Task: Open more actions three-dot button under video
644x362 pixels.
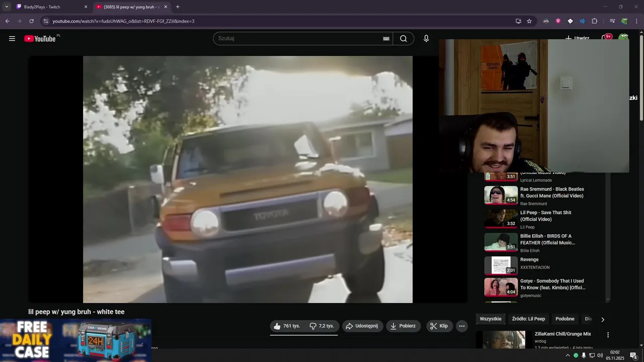Action: (462, 326)
